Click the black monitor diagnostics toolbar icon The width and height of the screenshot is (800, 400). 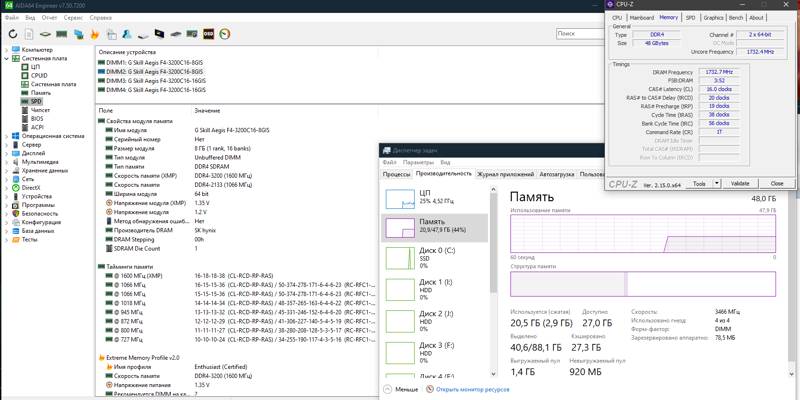[x=160, y=34]
